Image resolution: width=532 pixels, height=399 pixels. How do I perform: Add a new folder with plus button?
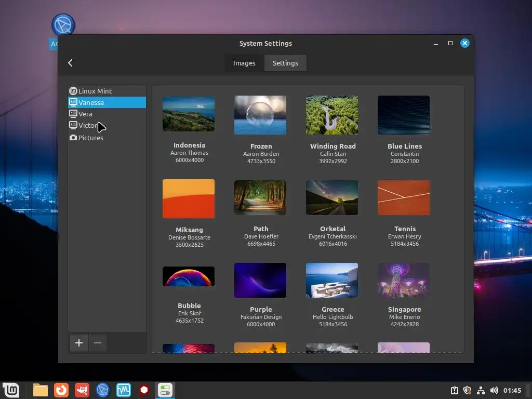point(79,343)
